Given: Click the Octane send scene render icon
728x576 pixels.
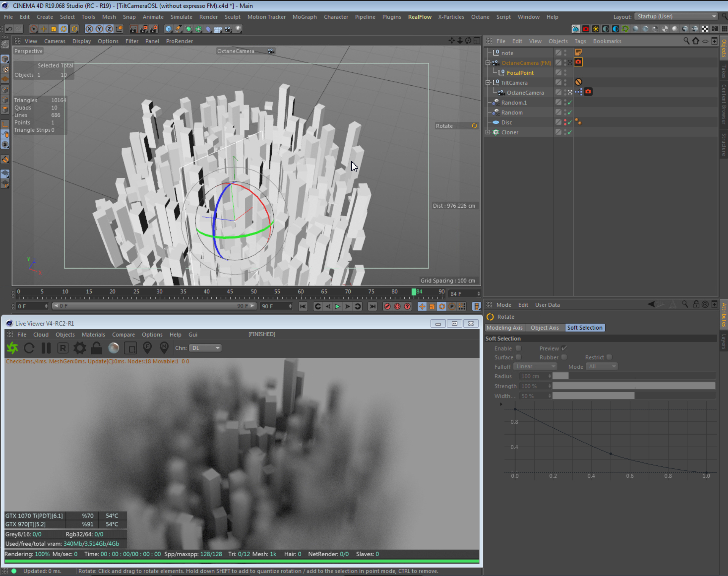Looking at the screenshot, I should point(12,348).
